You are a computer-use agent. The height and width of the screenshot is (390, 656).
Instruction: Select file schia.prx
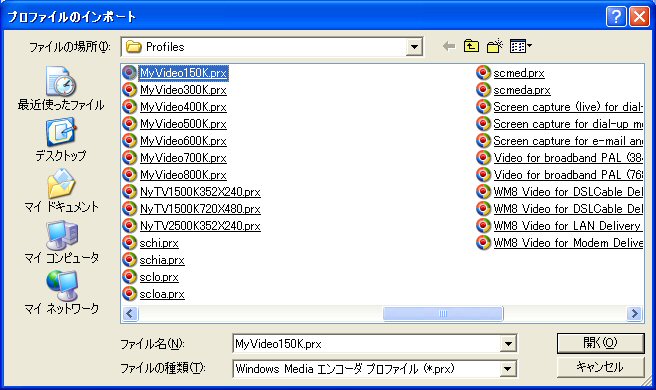162,260
